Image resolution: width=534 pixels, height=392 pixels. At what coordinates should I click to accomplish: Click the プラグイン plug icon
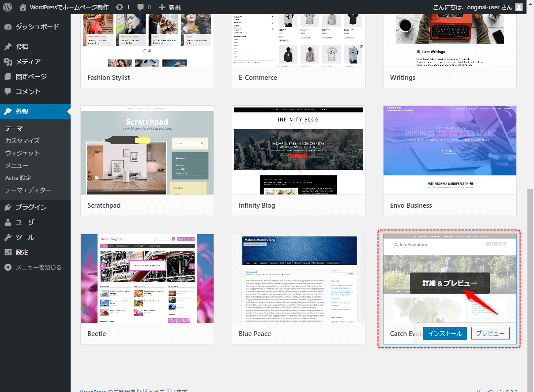8,207
